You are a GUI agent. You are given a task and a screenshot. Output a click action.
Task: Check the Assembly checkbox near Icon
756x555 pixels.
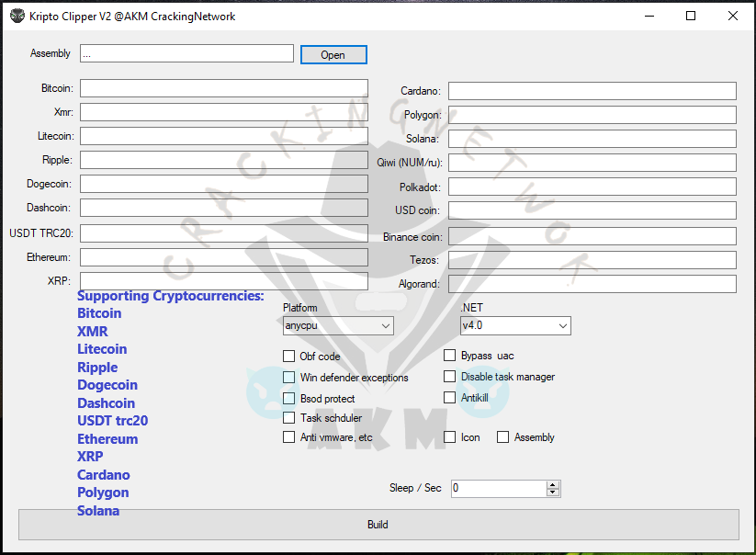point(503,437)
